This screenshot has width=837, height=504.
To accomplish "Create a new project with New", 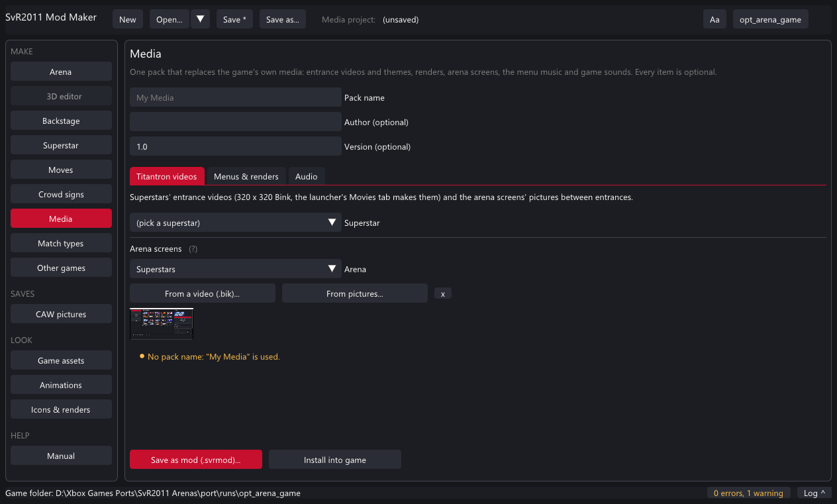I will point(128,19).
